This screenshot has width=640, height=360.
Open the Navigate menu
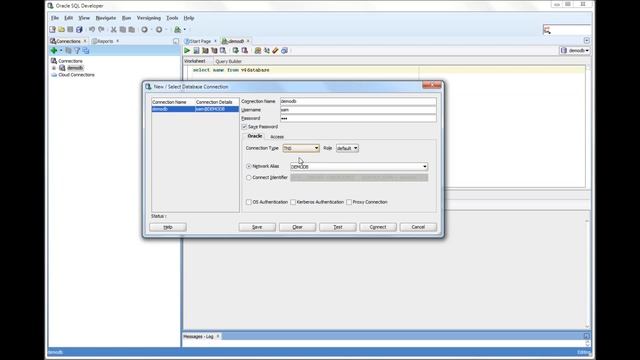click(x=106, y=18)
